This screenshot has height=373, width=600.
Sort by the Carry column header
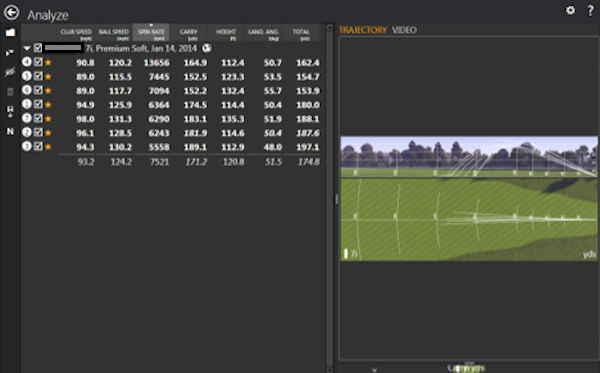[188, 34]
